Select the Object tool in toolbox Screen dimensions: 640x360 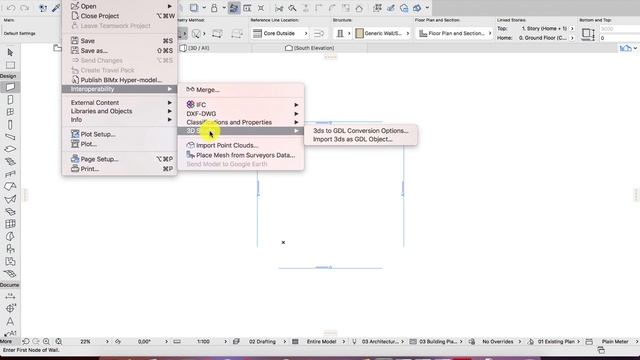[10, 249]
